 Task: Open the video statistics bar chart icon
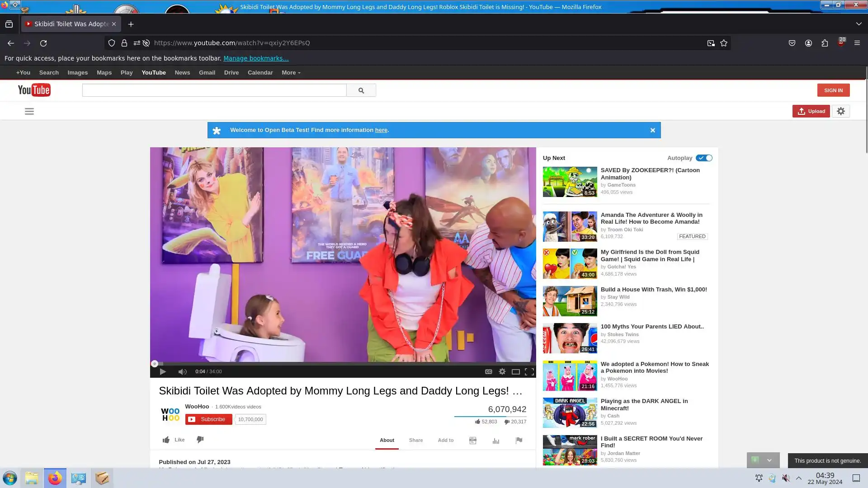tap(496, 441)
